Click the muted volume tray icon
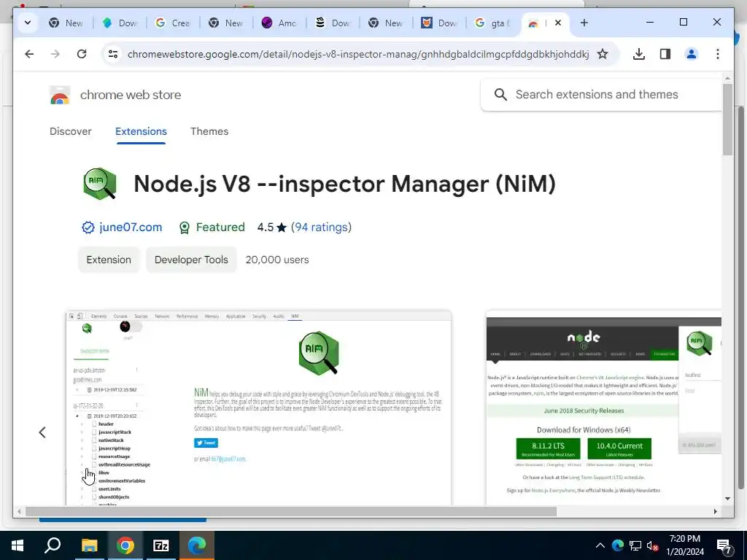Image resolution: width=747 pixels, height=560 pixels. coord(652,545)
